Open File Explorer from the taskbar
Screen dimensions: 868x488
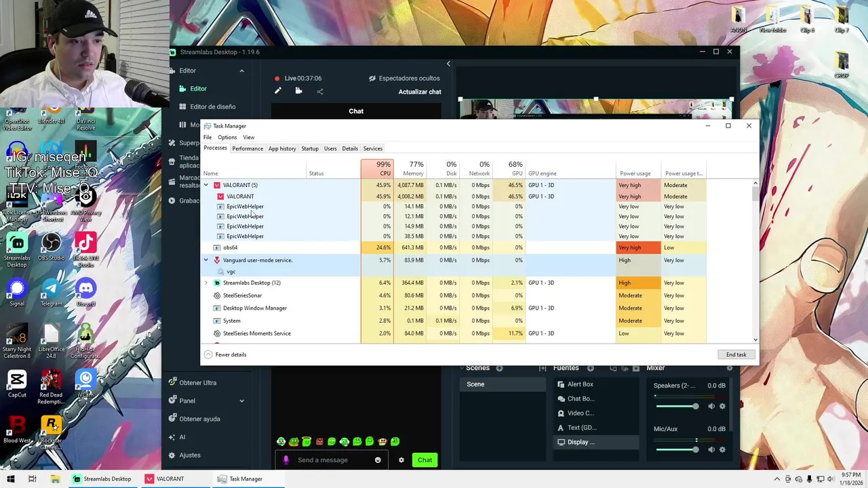coord(55,479)
